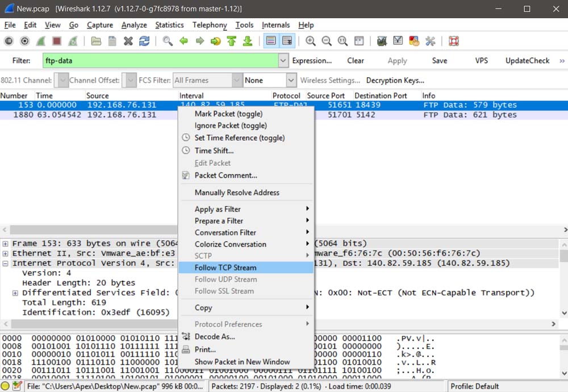Image resolution: width=568 pixels, height=392 pixels.
Task: Open the filter history dropdown arrow
Action: pos(283,61)
